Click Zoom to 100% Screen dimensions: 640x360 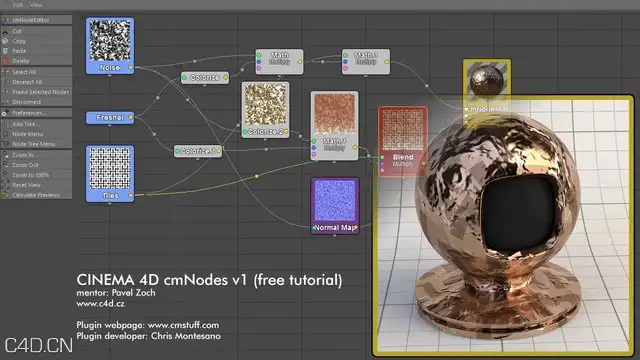(x=36, y=175)
